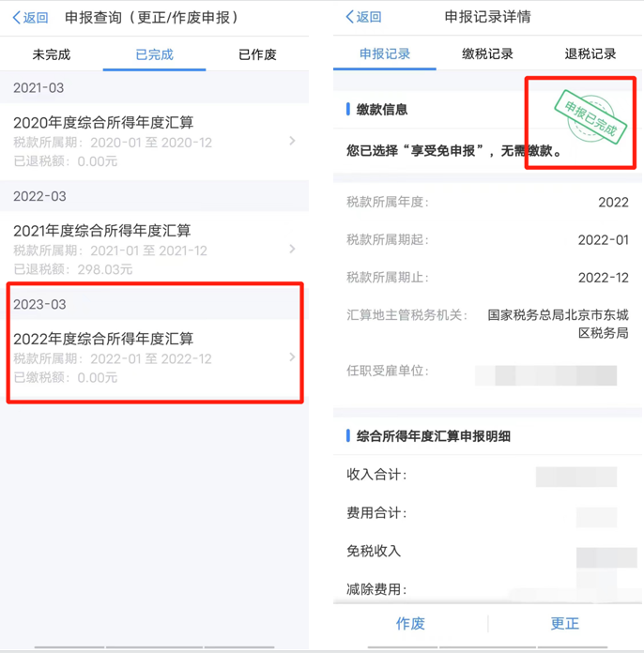Click the 作废 button at bottom

click(410, 623)
